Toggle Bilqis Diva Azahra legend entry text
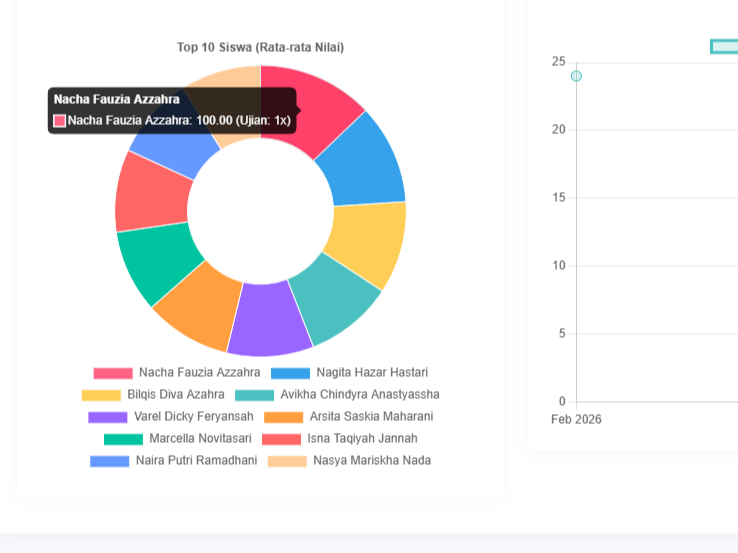This screenshot has height=553, width=738. coord(175,395)
